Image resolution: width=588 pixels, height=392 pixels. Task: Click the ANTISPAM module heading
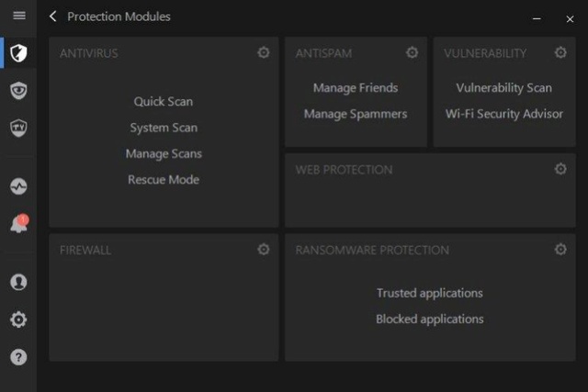[323, 53]
